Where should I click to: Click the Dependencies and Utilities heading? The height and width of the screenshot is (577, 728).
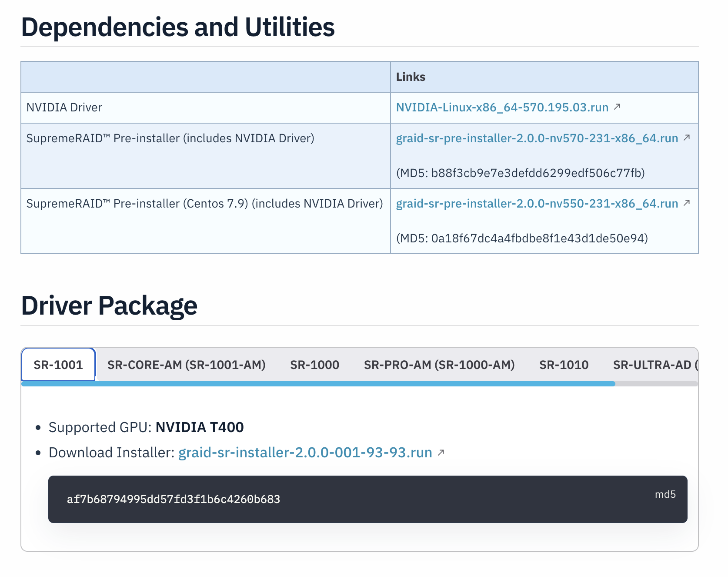click(178, 27)
